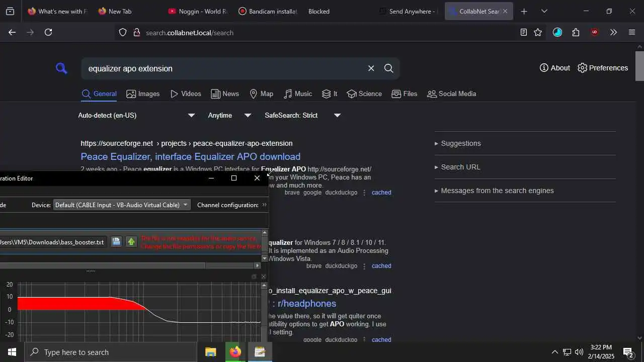The image size is (644, 362).
Task: Expand the Suggestions section
Action: [458, 143]
